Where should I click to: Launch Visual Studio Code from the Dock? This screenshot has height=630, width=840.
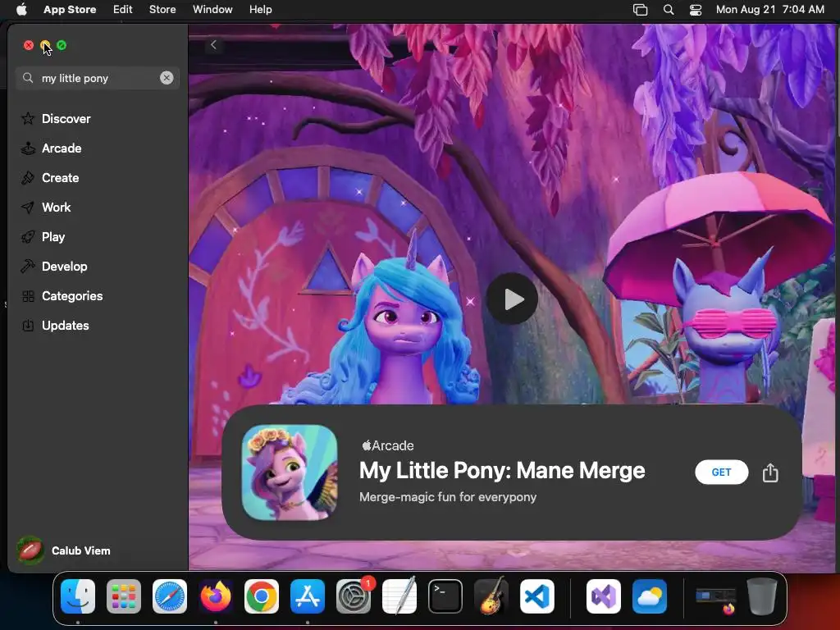coord(537,596)
